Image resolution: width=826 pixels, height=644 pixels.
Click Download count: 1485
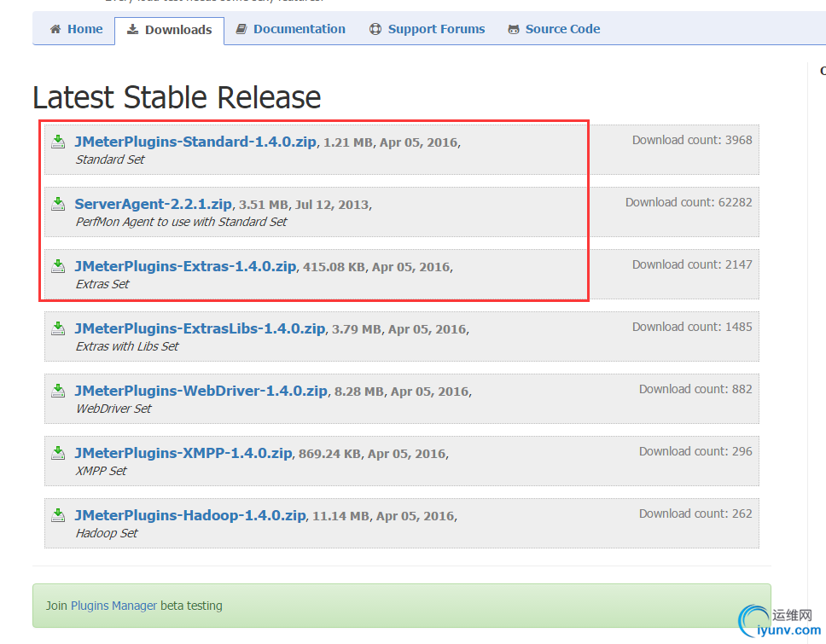point(692,327)
